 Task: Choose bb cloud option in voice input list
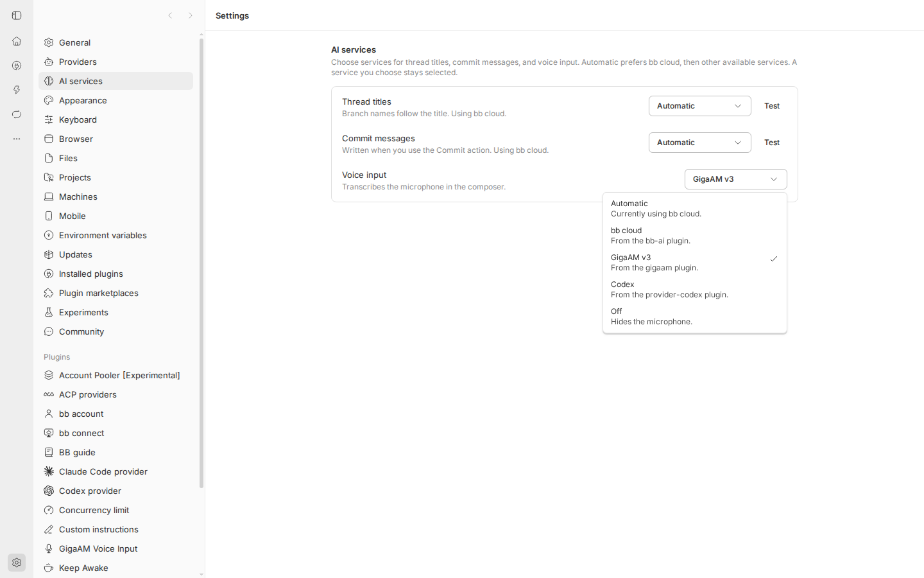click(x=694, y=236)
